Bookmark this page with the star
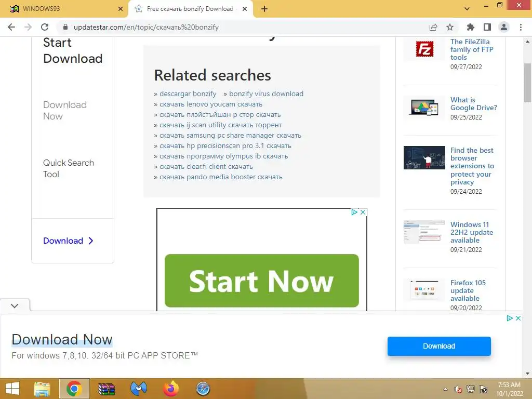This screenshot has width=532, height=399. [450, 27]
